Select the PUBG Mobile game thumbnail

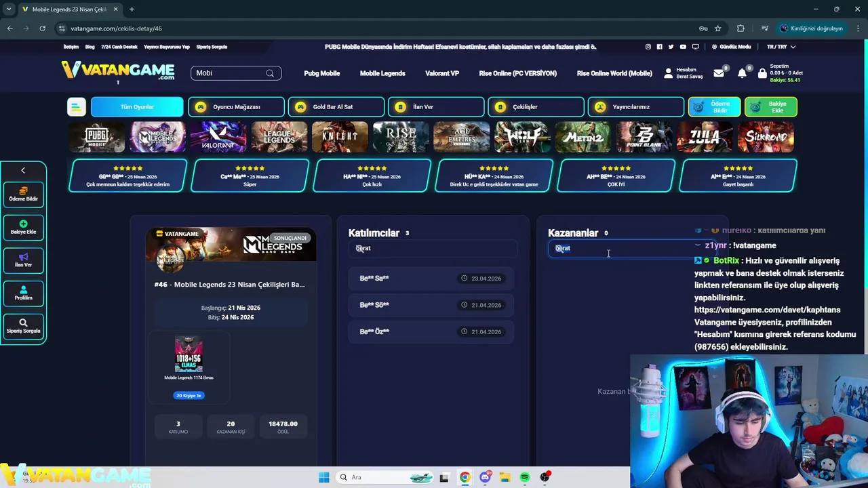pyautogui.click(x=97, y=137)
